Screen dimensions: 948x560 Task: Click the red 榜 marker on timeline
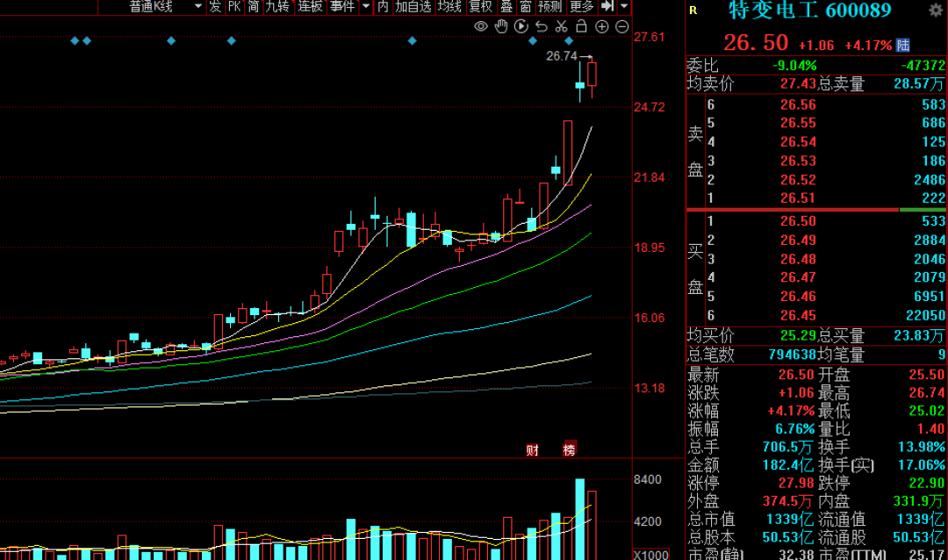(570, 449)
